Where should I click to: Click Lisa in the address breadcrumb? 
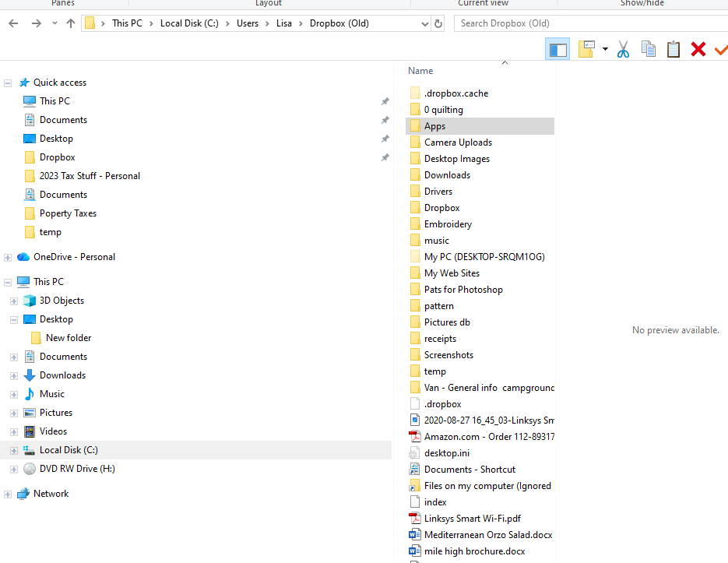click(284, 23)
